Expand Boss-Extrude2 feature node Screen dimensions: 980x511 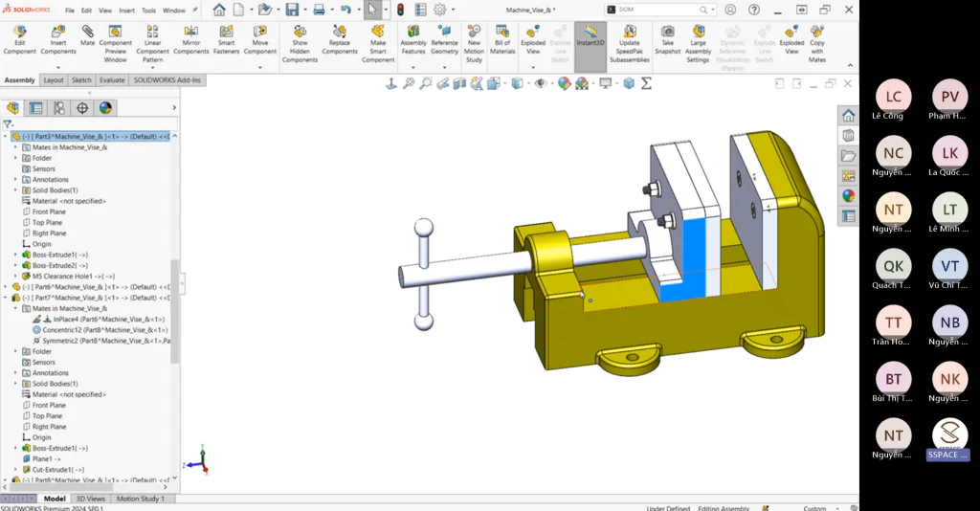pyautogui.click(x=15, y=265)
